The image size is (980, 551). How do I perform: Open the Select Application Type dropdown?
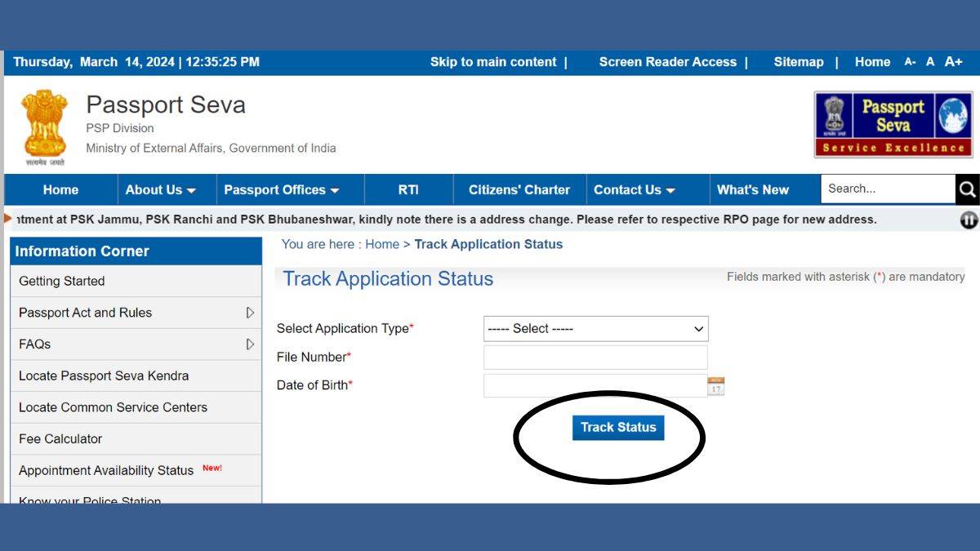click(x=596, y=328)
